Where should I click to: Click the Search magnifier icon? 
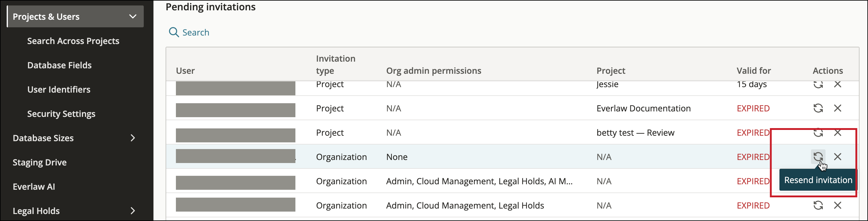point(173,32)
